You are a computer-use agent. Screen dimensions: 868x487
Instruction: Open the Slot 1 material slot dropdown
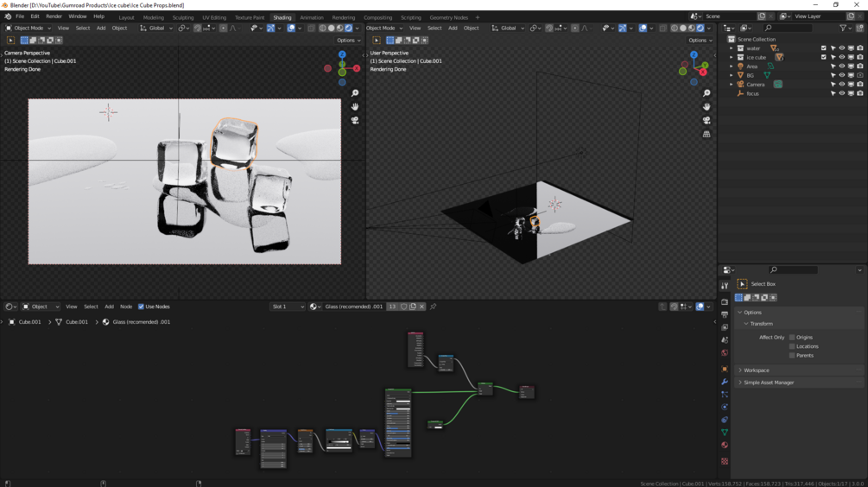coord(288,307)
